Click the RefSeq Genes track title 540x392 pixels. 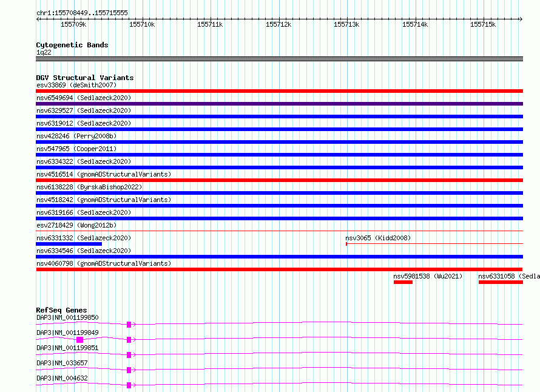point(61,310)
